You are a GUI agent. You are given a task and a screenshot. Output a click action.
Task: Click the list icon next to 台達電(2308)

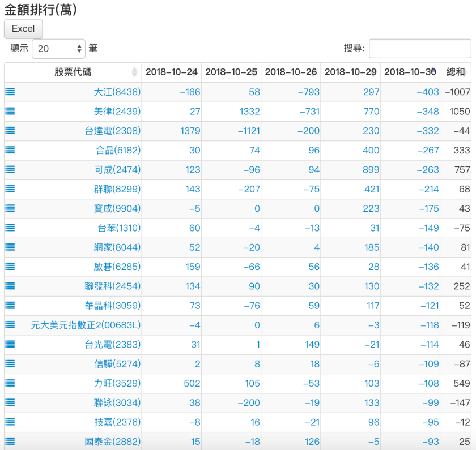pyautogui.click(x=10, y=131)
